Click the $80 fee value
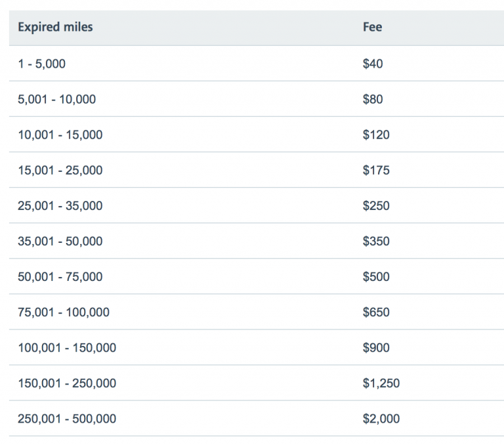 [x=372, y=100]
